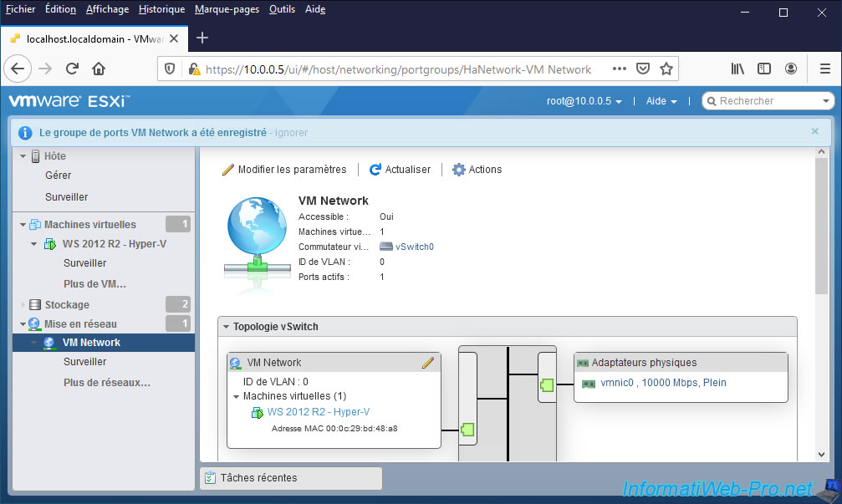This screenshot has width=842, height=504.
Task: Click the scrollbar down arrow
Action: (821, 454)
